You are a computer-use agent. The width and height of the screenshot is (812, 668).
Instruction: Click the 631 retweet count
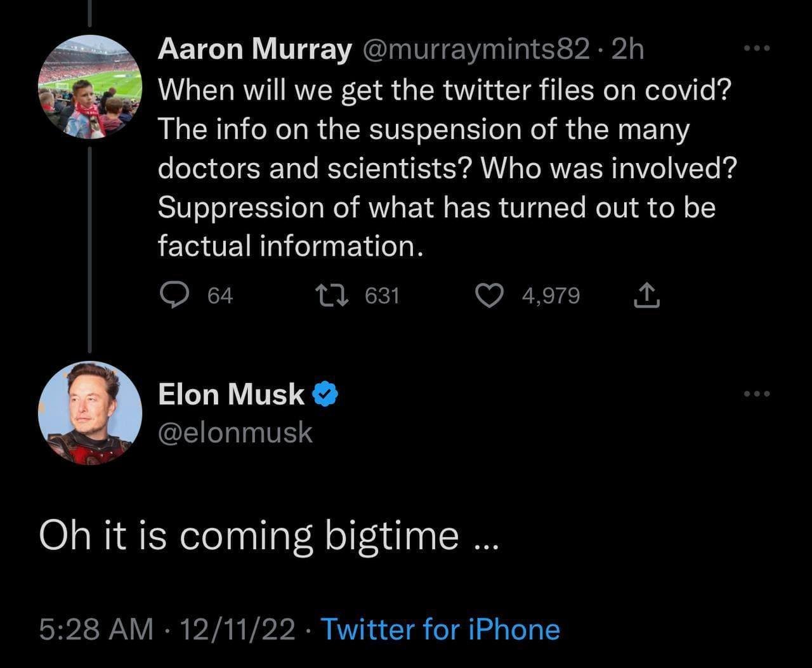click(x=382, y=296)
